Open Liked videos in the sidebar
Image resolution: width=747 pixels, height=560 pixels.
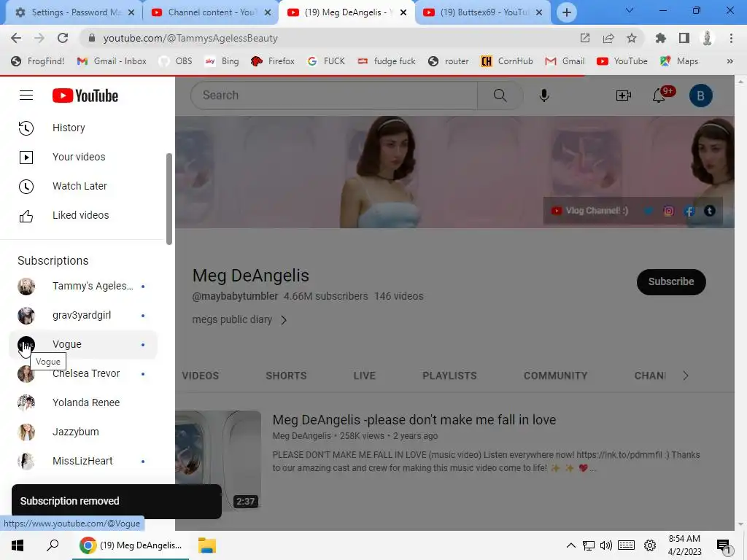tap(83, 215)
